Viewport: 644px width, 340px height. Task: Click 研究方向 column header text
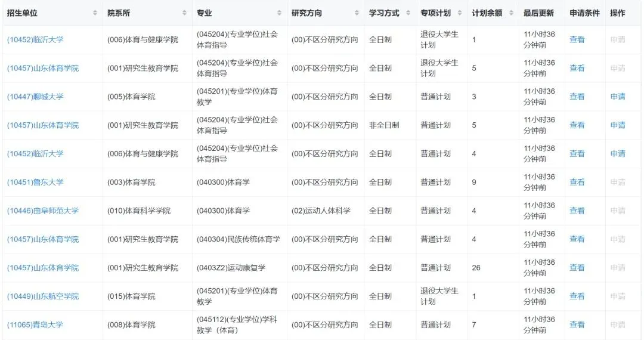(x=306, y=13)
